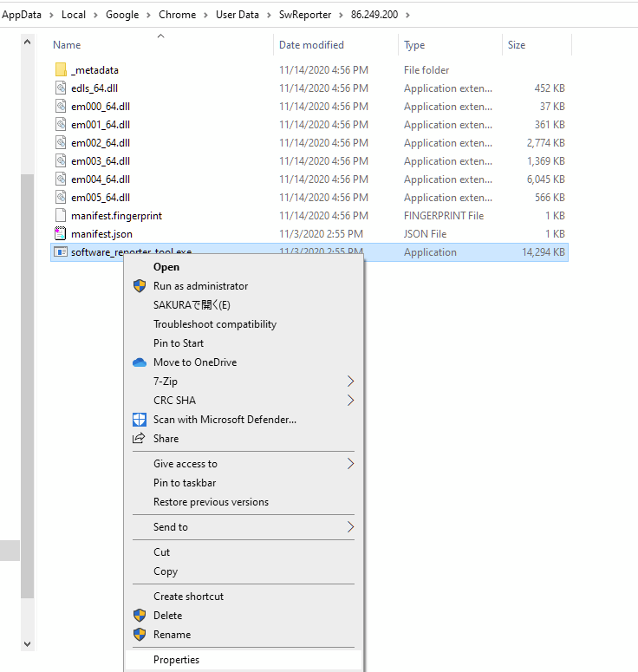The height and width of the screenshot is (672, 638).
Task: Click the _metadata folder icon
Action: point(61,69)
